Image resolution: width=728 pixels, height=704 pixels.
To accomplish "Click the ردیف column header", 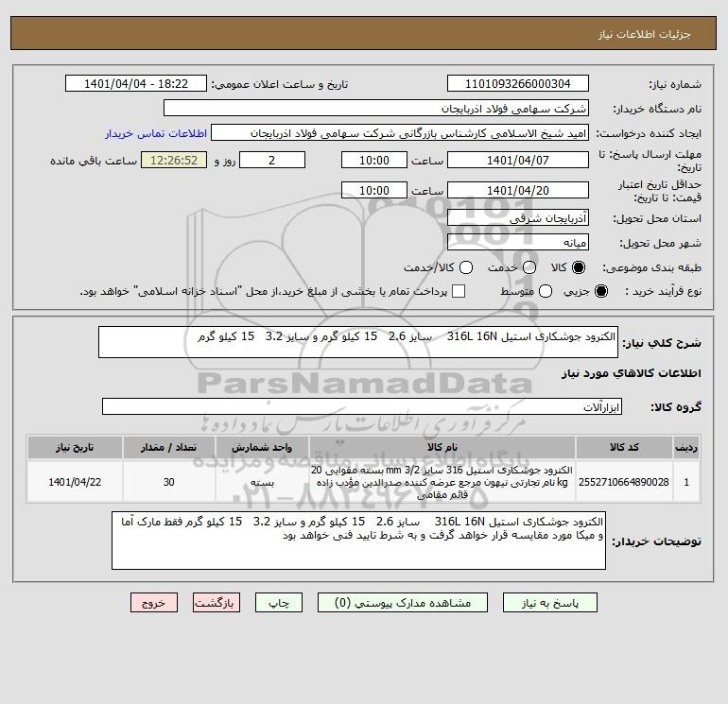I will (x=686, y=447).
